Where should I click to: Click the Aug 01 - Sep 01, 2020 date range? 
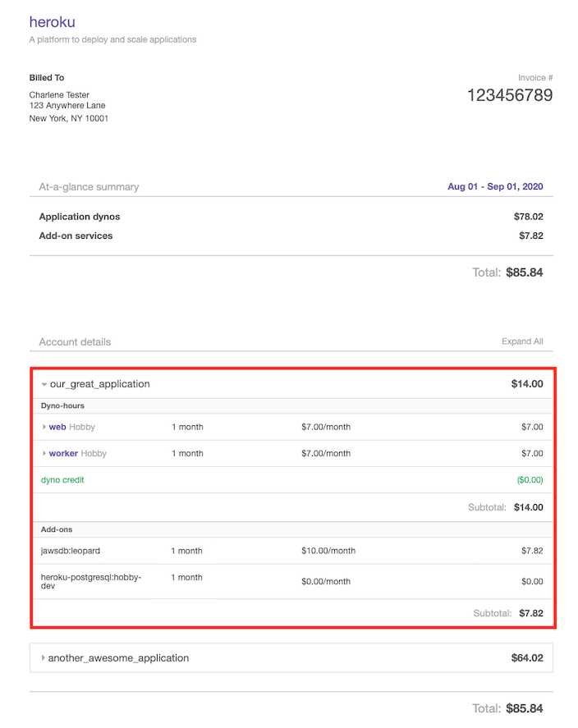click(x=494, y=186)
